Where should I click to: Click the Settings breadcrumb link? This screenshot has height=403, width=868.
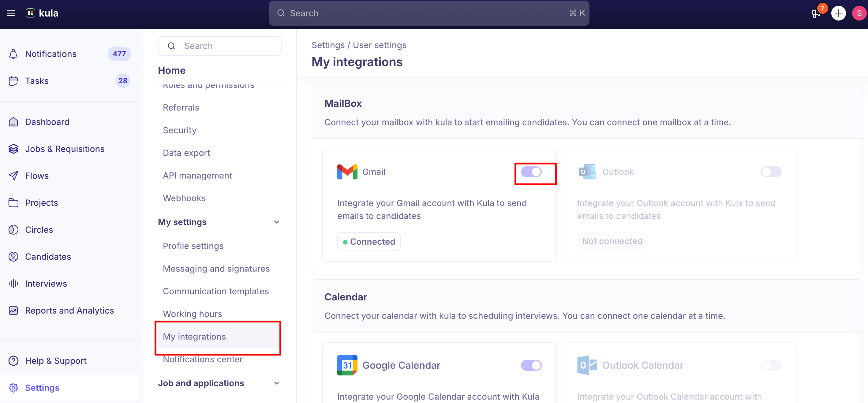[x=328, y=45]
